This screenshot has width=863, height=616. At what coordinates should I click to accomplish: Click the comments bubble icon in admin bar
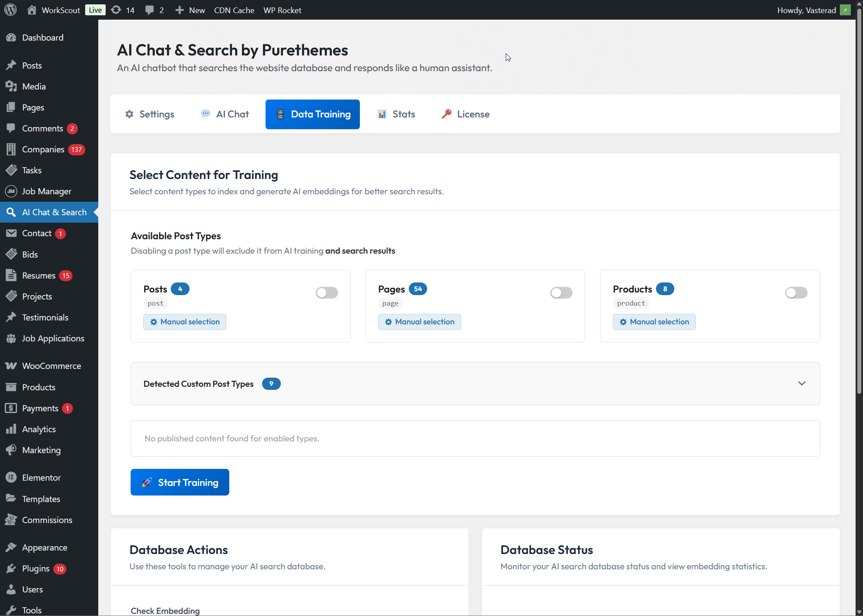point(150,10)
